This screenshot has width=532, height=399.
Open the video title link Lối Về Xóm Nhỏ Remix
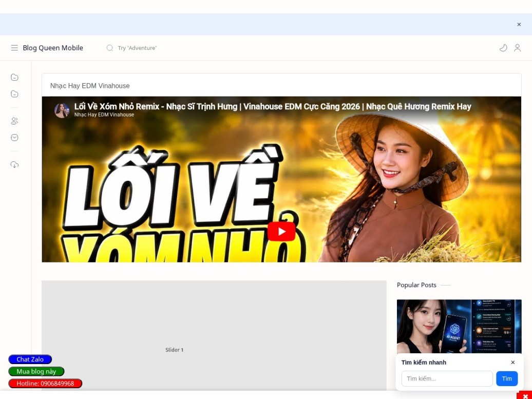(x=273, y=106)
